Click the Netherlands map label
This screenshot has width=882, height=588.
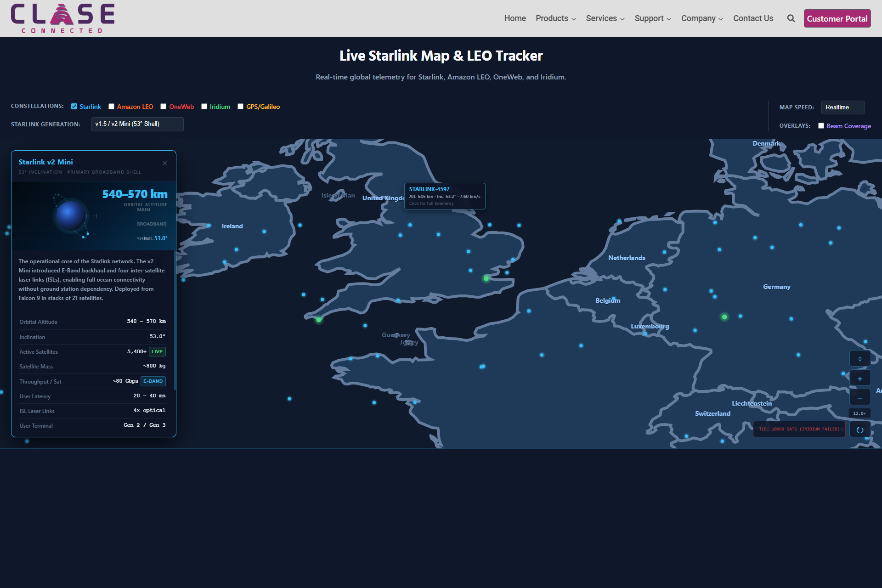(627, 258)
